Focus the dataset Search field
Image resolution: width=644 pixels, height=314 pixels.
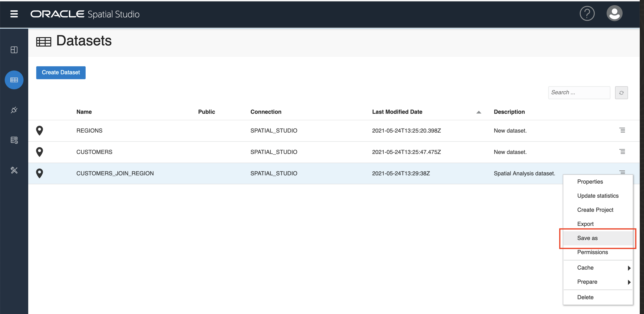[x=579, y=93]
